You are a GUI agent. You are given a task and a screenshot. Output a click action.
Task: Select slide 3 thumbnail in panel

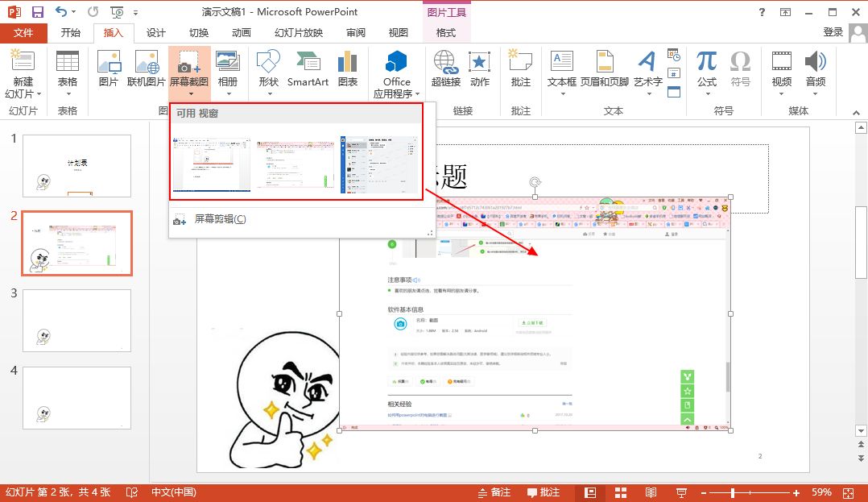(x=76, y=320)
